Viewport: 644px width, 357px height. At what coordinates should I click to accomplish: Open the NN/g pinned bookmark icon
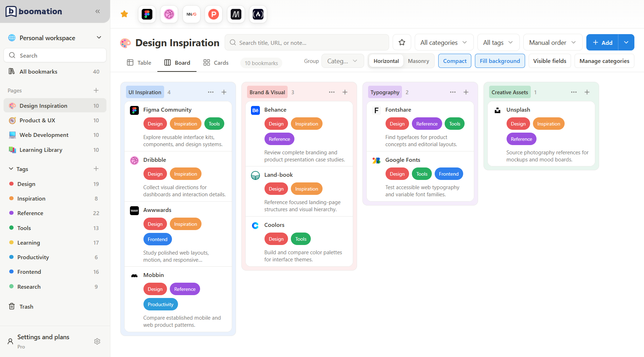(192, 14)
